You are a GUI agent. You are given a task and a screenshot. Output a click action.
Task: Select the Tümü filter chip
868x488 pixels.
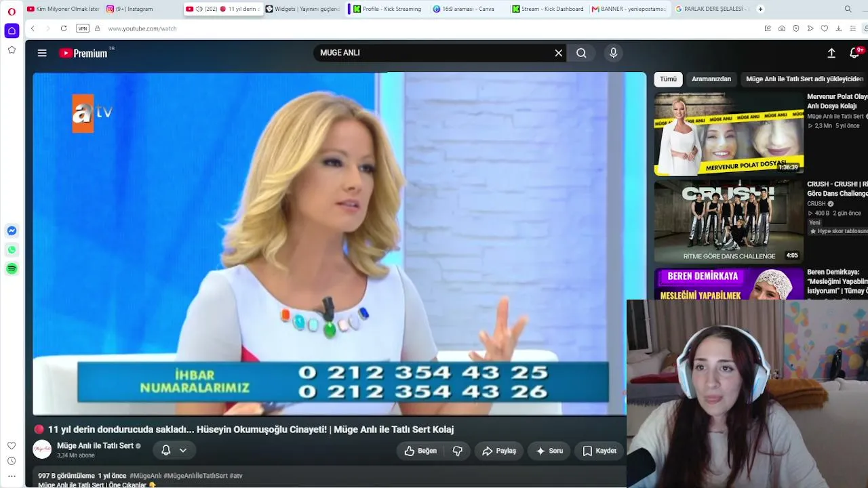point(668,79)
